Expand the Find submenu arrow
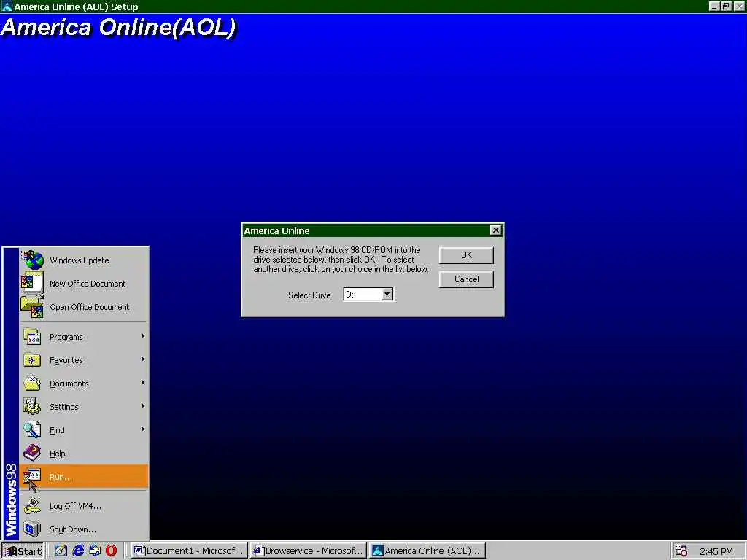 coord(142,429)
